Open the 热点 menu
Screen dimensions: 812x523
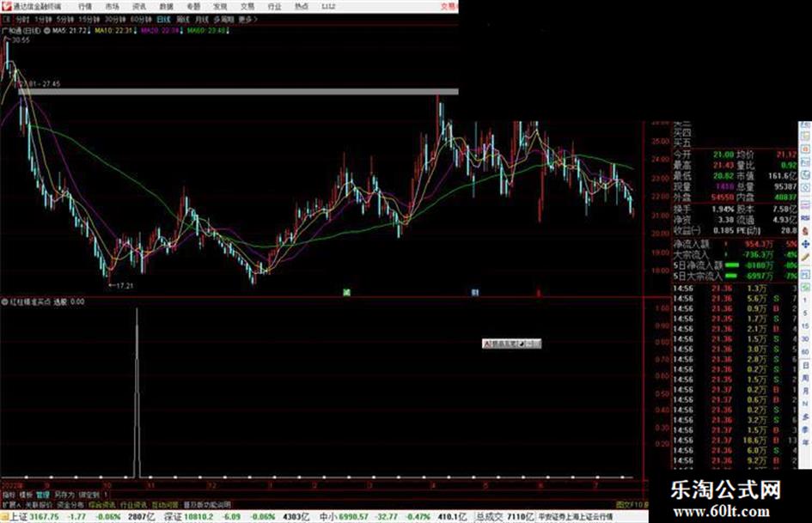(x=301, y=6)
